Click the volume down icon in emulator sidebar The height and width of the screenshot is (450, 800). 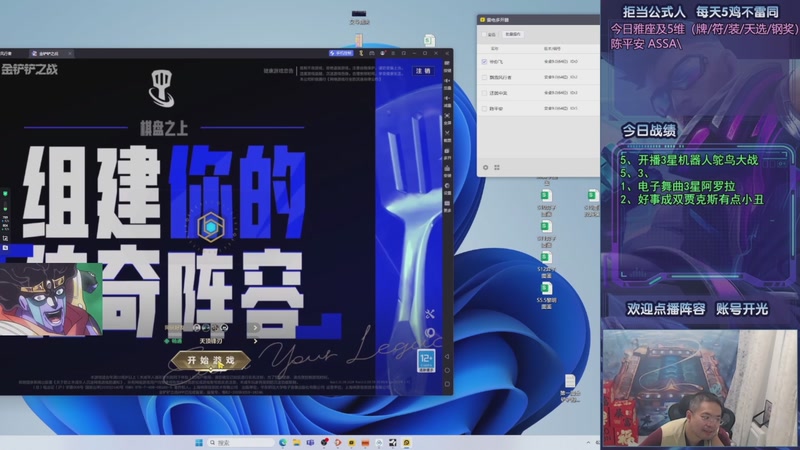pos(447,101)
